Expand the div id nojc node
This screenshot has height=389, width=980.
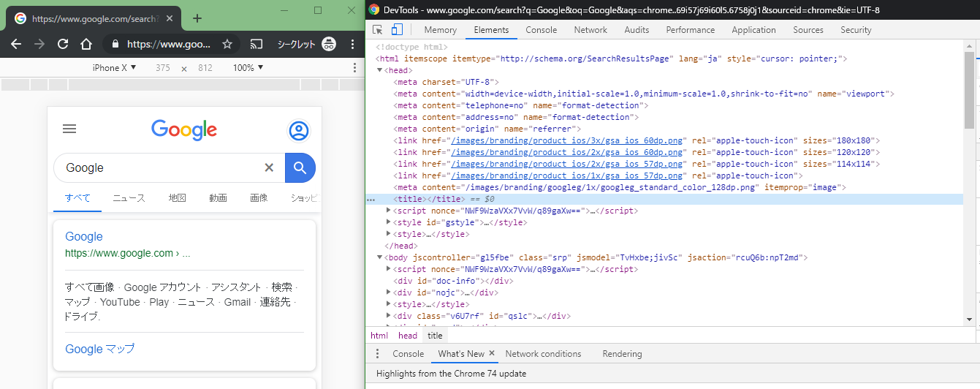(x=389, y=292)
